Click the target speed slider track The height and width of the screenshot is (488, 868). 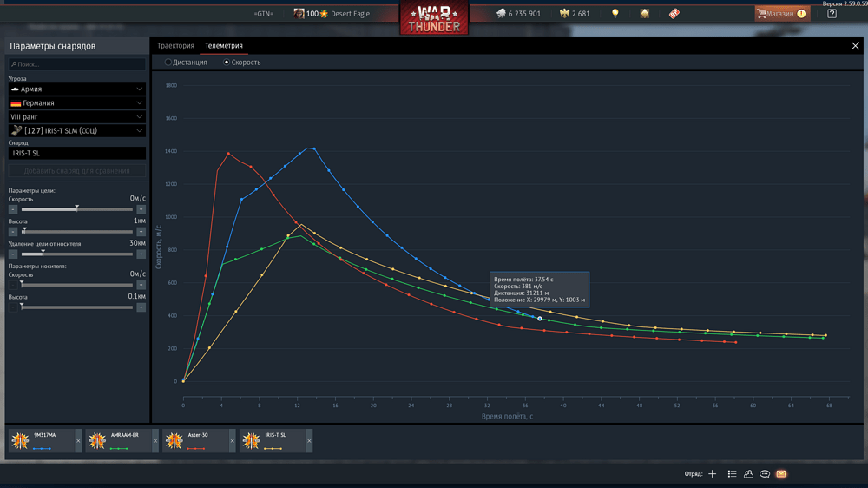[77, 209]
